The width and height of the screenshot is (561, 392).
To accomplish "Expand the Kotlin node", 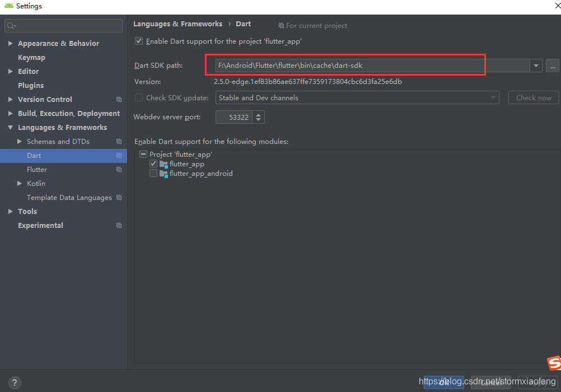I will (20, 184).
